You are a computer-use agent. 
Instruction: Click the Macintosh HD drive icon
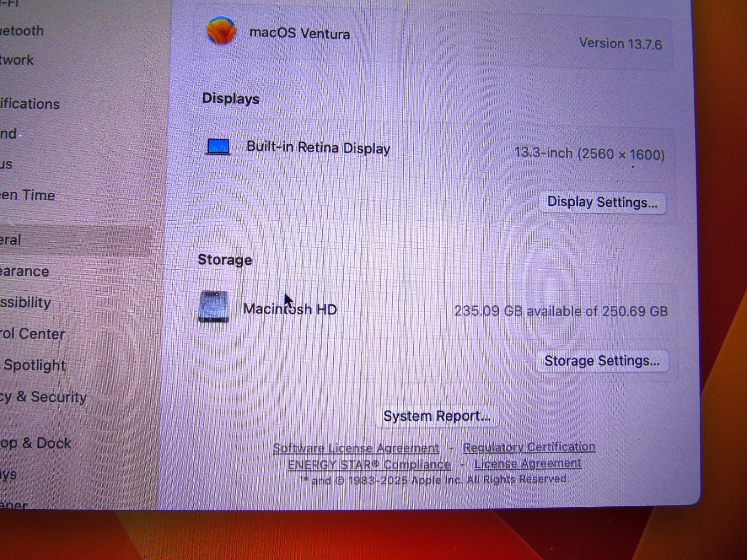pos(214,307)
